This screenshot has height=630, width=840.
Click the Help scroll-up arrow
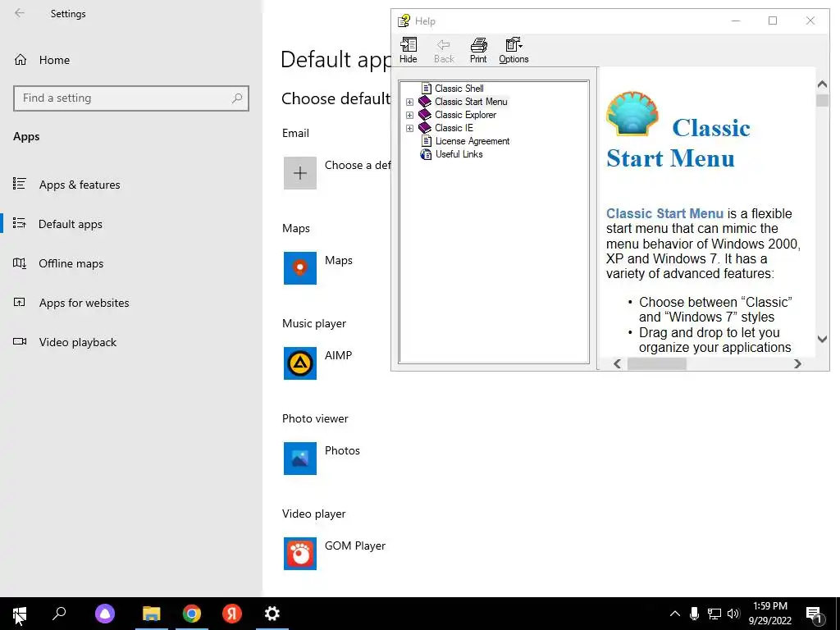pos(822,84)
